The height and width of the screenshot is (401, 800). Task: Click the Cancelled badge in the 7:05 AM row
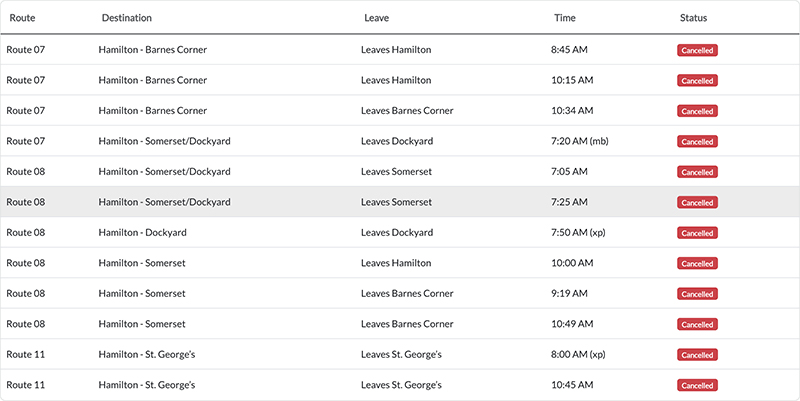click(697, 172)
